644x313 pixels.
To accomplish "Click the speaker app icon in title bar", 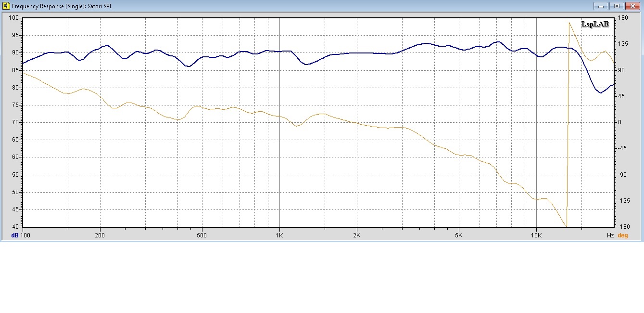I will click(x=5, y=6).
